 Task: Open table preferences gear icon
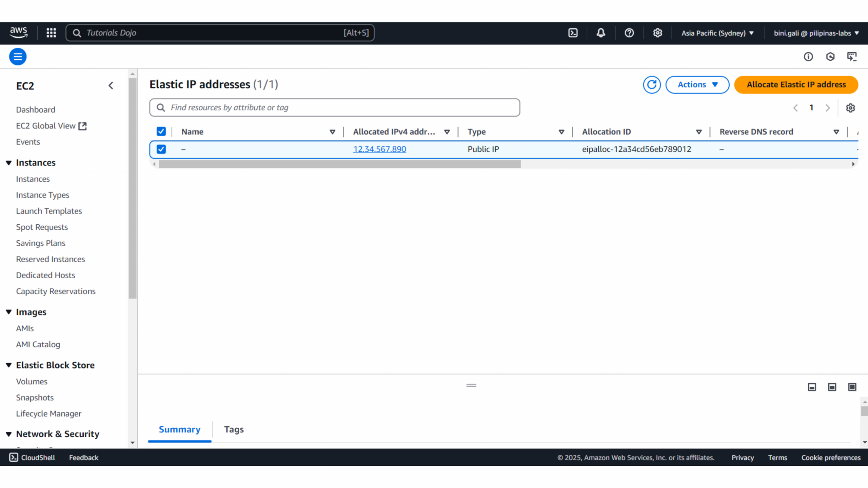(x=850, y=108)
